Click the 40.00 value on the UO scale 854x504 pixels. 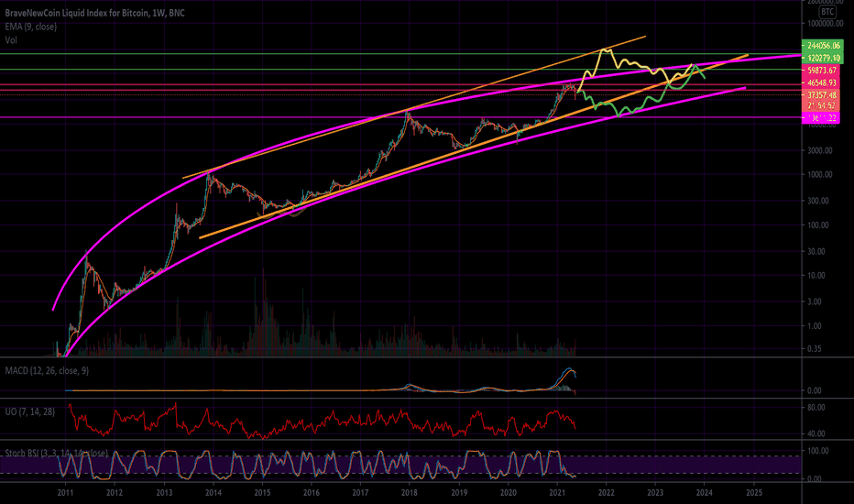(816, 434)
